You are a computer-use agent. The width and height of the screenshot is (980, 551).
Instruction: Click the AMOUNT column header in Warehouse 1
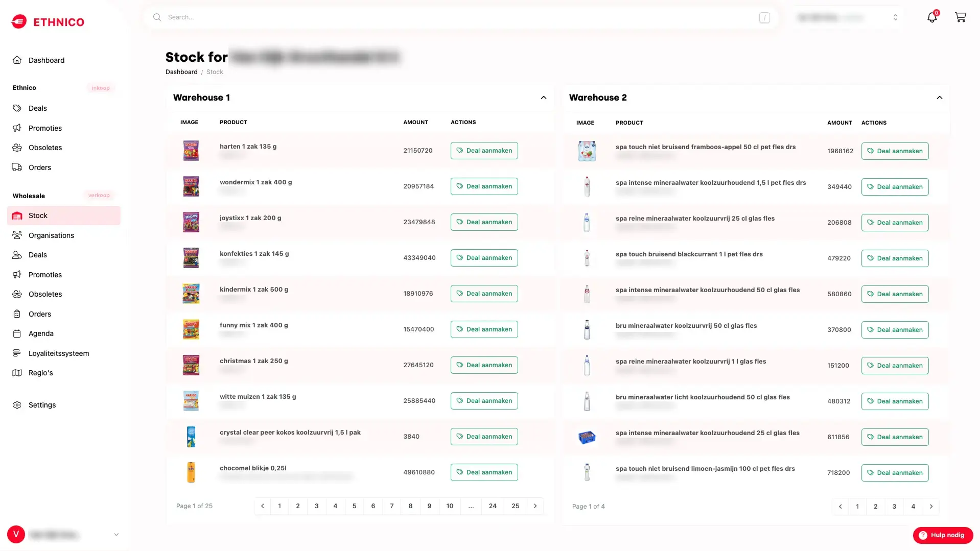(415, 123)
